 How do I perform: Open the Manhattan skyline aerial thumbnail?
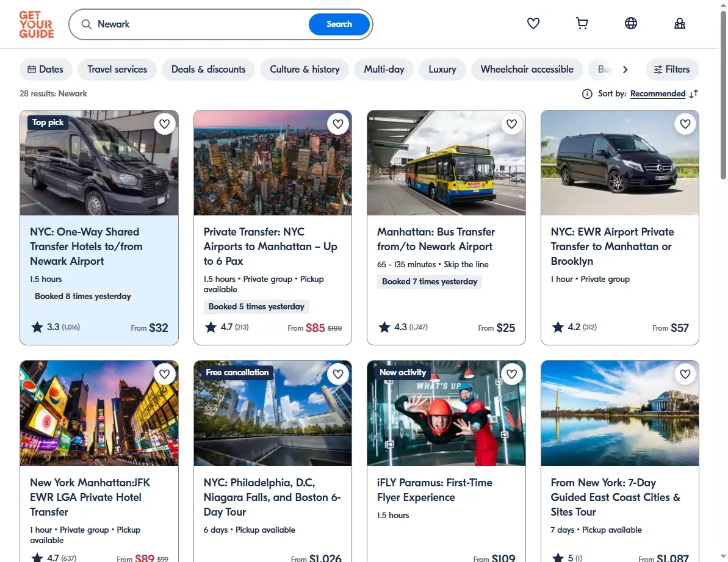point(273,163)
